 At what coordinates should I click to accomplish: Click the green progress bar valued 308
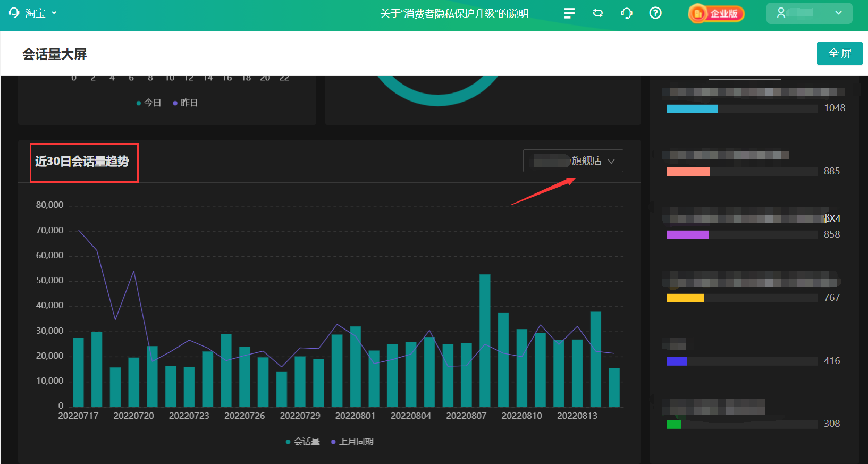click(674, 425)
